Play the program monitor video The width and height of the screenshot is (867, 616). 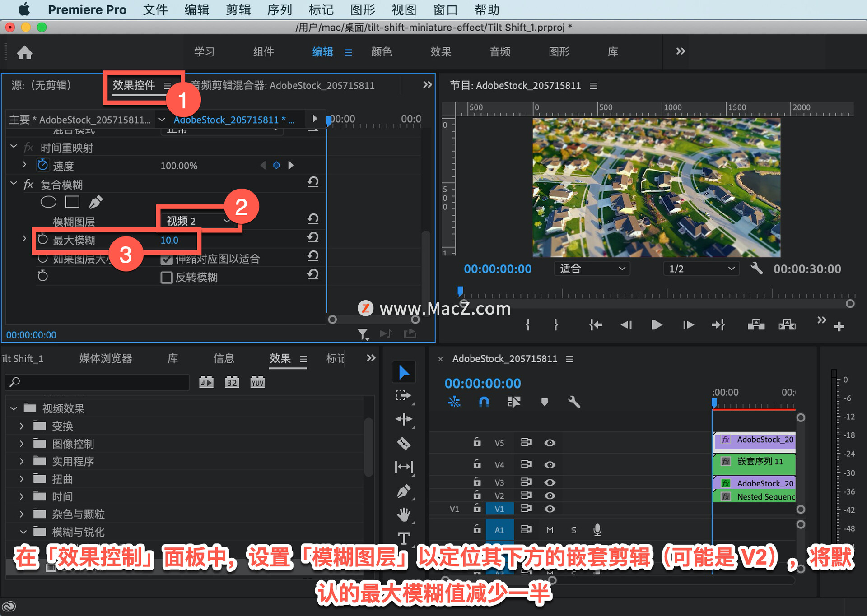click(x=657, y=325)
